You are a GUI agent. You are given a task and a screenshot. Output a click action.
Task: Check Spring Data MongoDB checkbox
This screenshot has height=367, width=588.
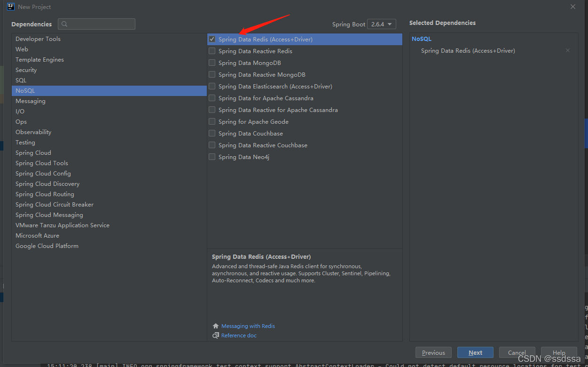click(x=212, y=63)
